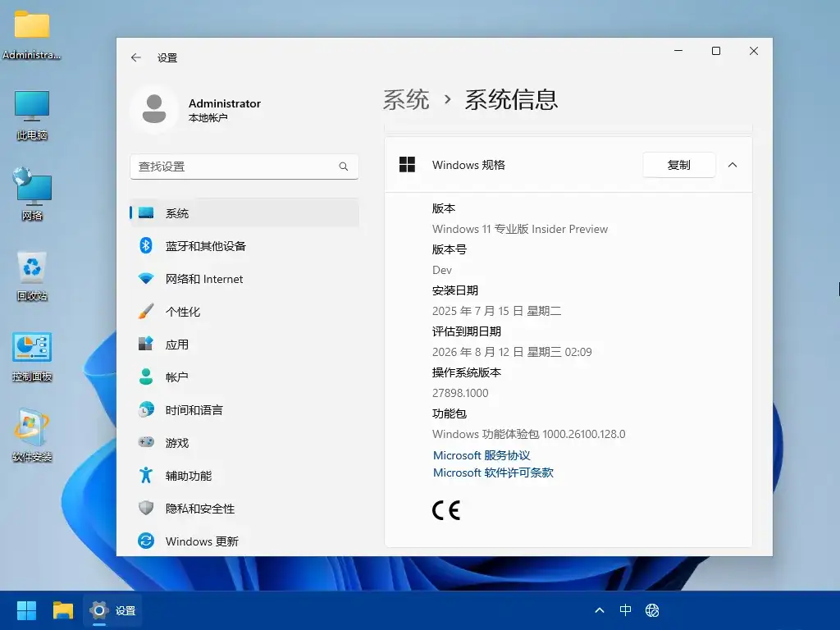
Task: Click the 2025 年 7 月 15 日 install date
Action: coord(496,311)
